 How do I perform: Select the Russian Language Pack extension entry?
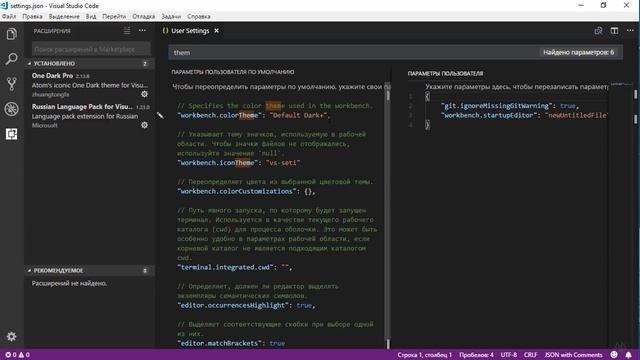point(89,116)
